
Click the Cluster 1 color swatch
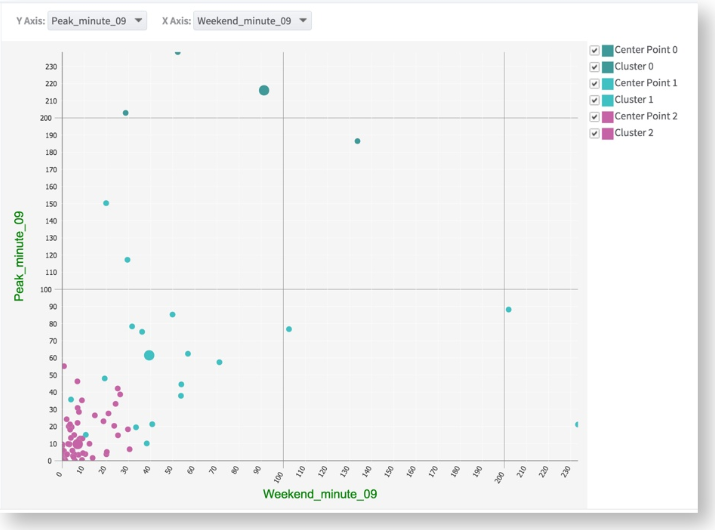(x=607, y=100)
